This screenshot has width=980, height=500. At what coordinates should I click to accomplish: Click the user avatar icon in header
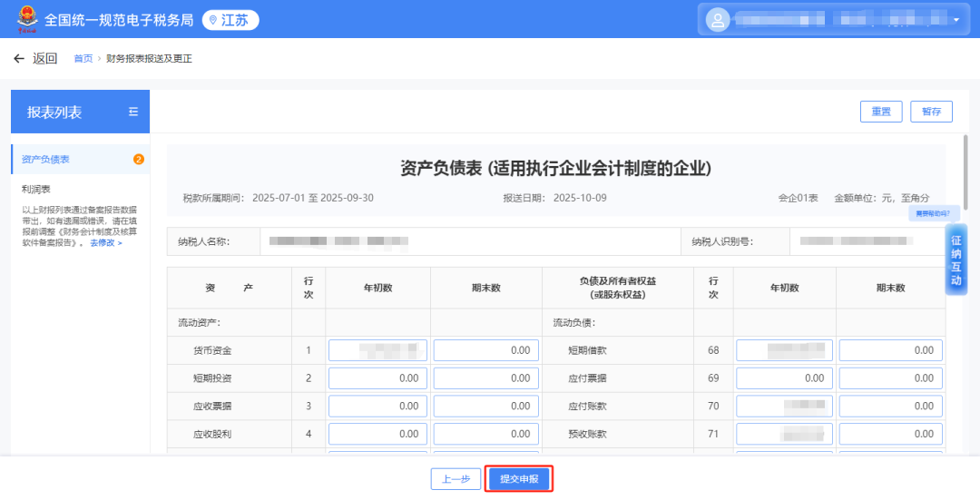click(718, 19)
